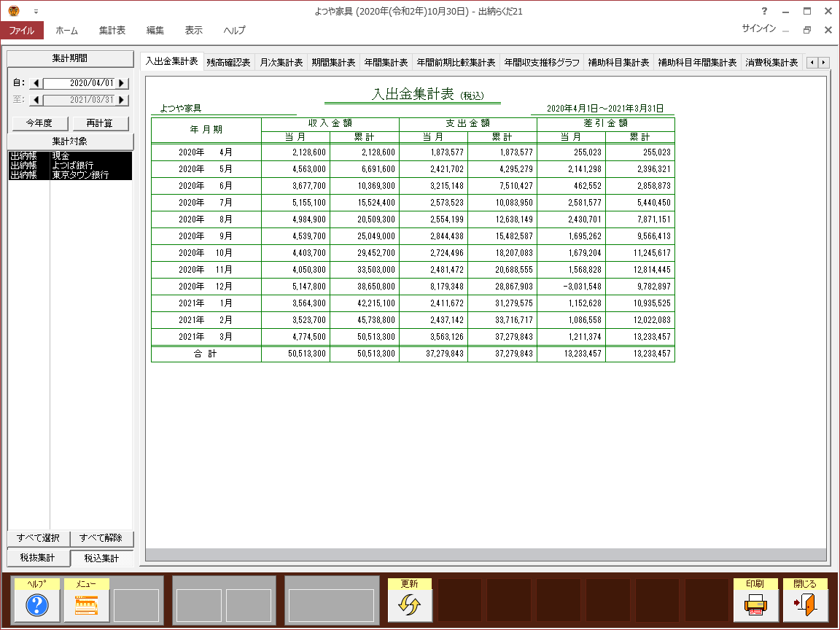The width and height of the screenshot is (840, 630).
Task: Click the report title 入出金集計表
Action: click(413, 94)
